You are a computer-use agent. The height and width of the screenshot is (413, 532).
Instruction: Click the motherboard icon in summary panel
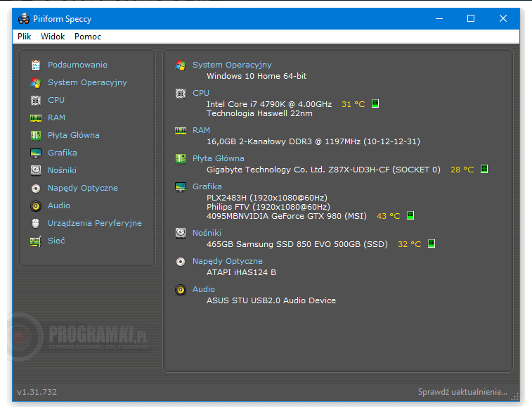point(181,158)
